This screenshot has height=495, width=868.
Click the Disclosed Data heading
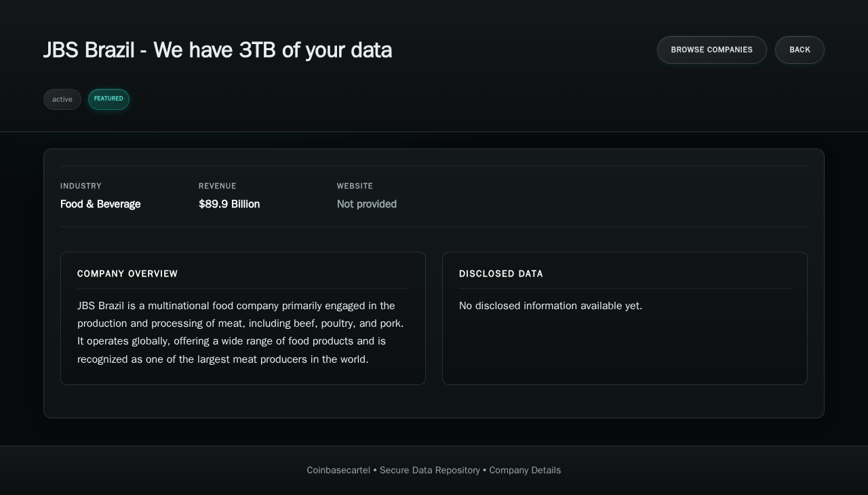501,274
